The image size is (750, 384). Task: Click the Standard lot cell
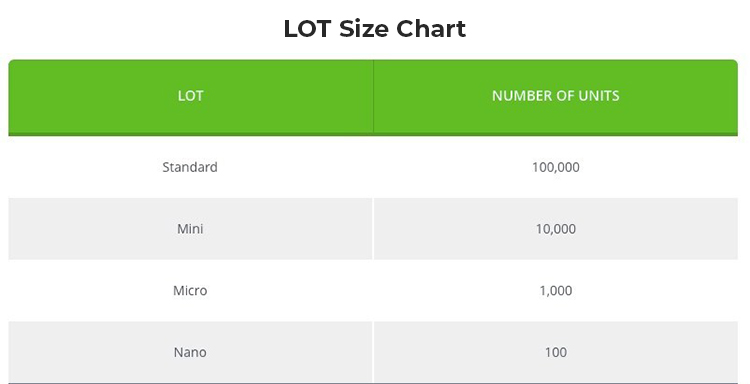pos(190,167)
